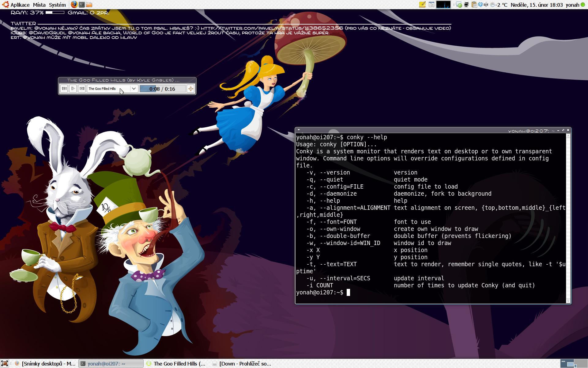Open the calendar from the Neděle date clock
This screenshot has width=588, height=368.
click(x=537, y=5)
